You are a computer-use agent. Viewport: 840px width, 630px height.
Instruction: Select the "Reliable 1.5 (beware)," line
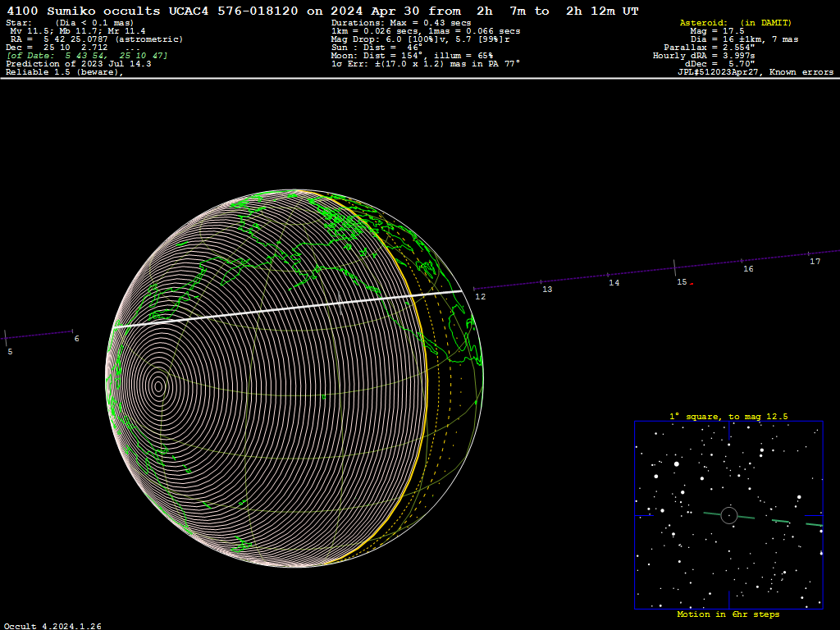(x=64, y=72)
